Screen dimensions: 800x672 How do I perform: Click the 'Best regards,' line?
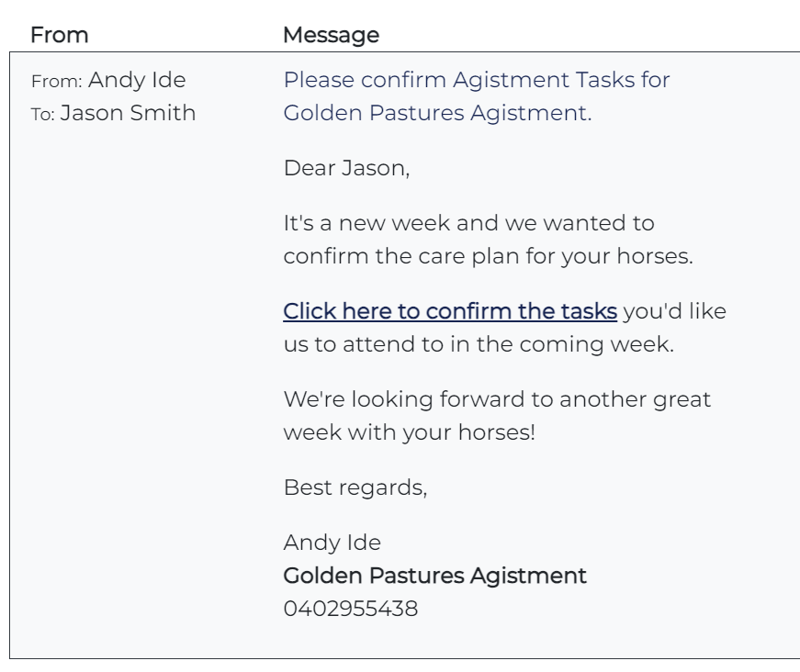(x=355, y=487)
